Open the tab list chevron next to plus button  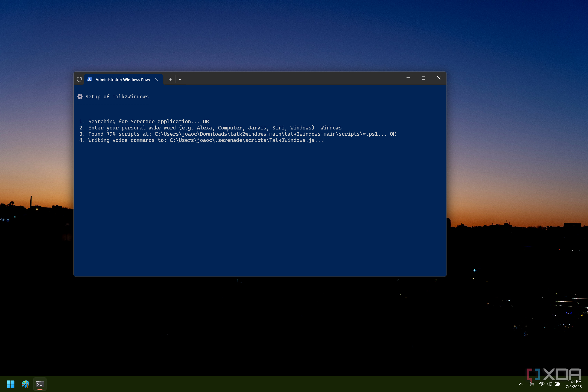tap(180, 79)
